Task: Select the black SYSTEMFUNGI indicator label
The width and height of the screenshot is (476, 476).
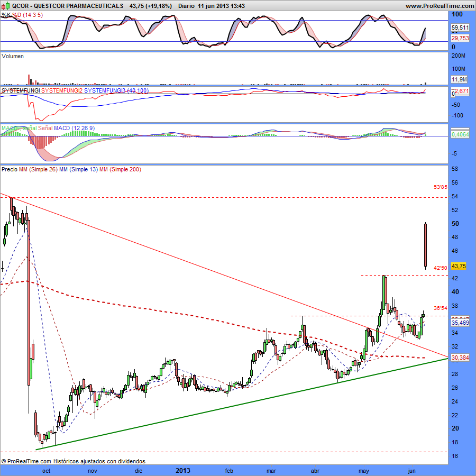Action: point(21,90)
